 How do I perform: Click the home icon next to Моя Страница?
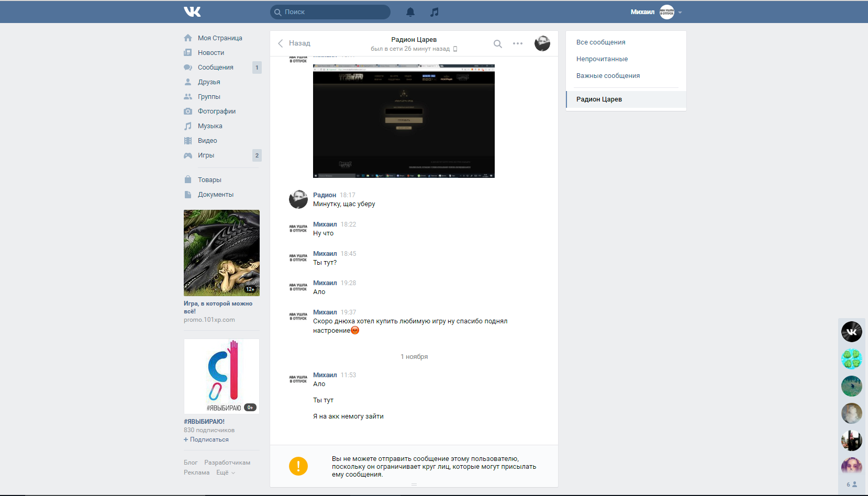188,38
